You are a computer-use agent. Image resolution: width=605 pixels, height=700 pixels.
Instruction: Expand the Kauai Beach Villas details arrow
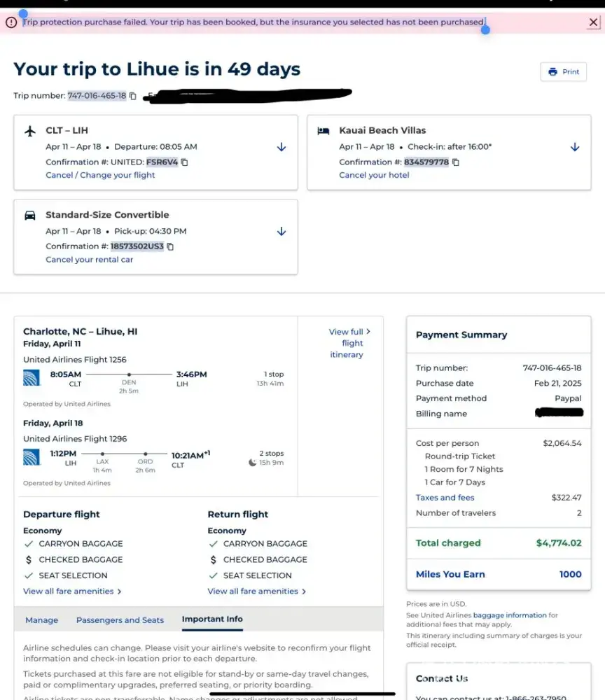[575, 147]
